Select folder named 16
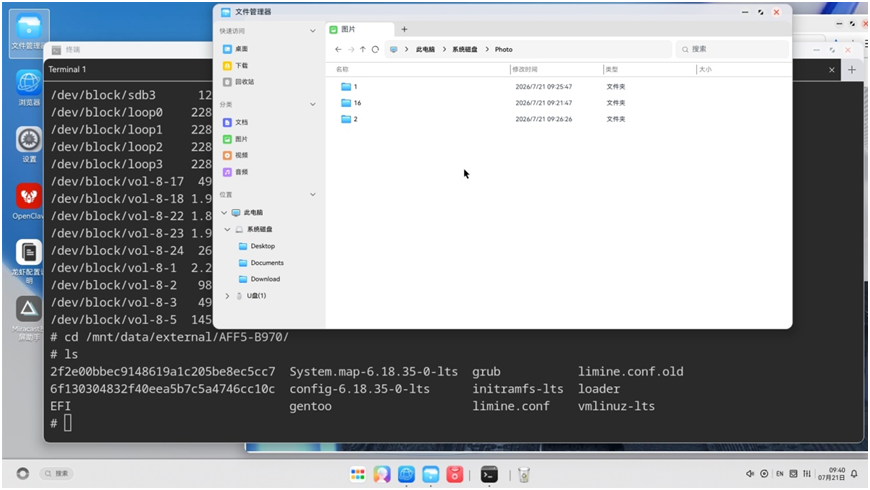870x490 pixels. 351,103
